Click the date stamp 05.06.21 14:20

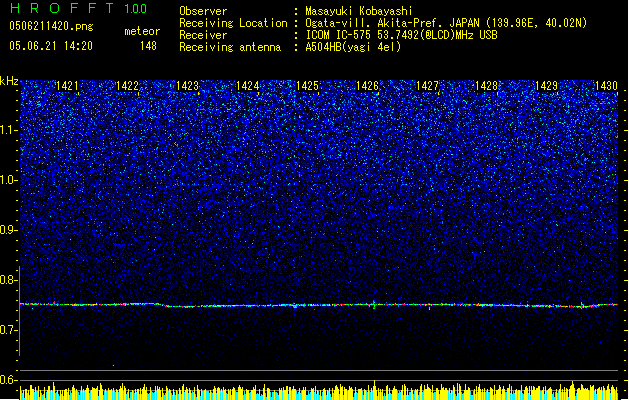coord(51,46)
